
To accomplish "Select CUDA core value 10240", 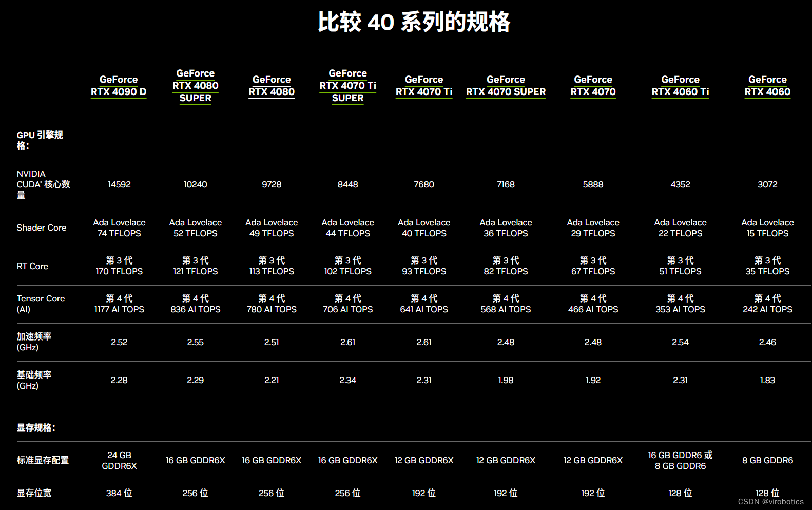I will [x=196, y=184].
